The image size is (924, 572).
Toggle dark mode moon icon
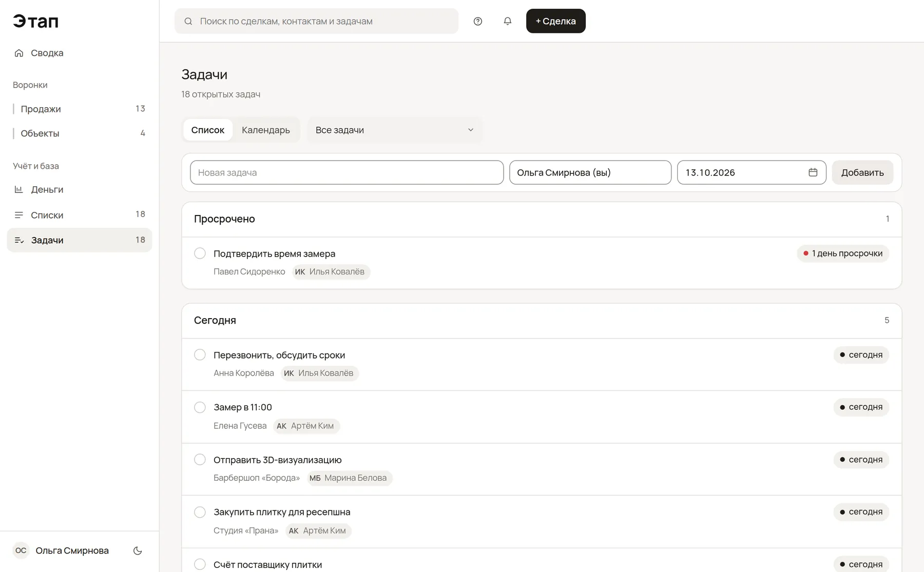pyautogui.click(x=138, y=550)
